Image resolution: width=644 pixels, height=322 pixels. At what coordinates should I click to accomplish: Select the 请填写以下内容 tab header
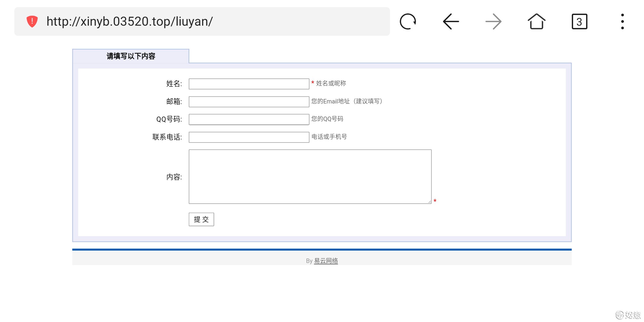click(x=131, y=56)
